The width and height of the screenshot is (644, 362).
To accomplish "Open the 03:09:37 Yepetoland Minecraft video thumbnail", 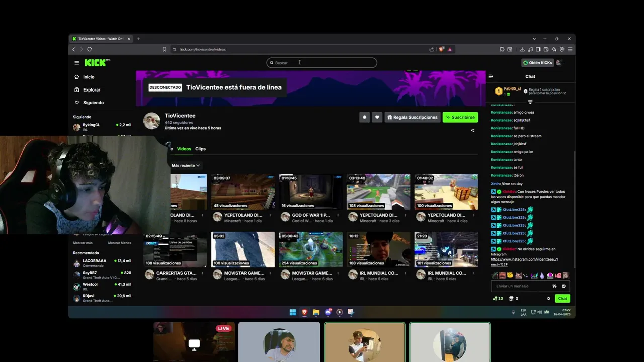I will [x=243, y=192].
